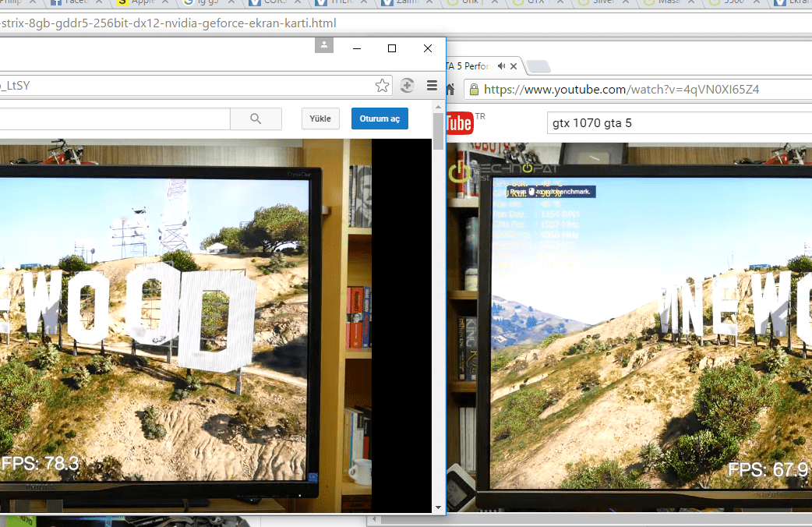Click the speaker audio icon on the GTA 5 tab

point(501,65)
